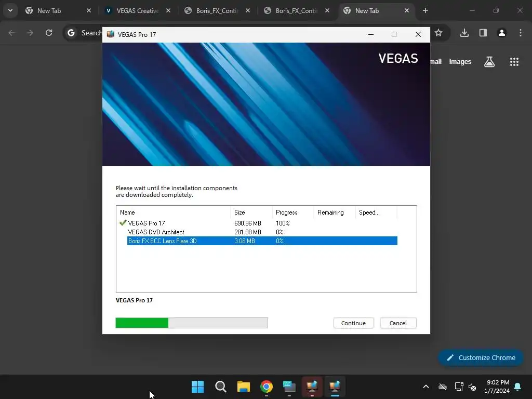Open Chrome profile menu

coord(502,33)
